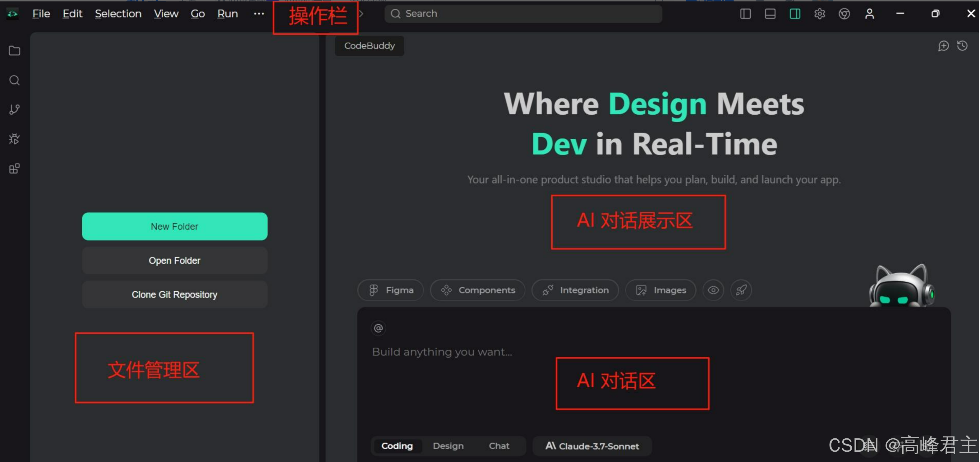Switch to Chat mode
Screen dimensions: 980x462
tap(499, 446)
